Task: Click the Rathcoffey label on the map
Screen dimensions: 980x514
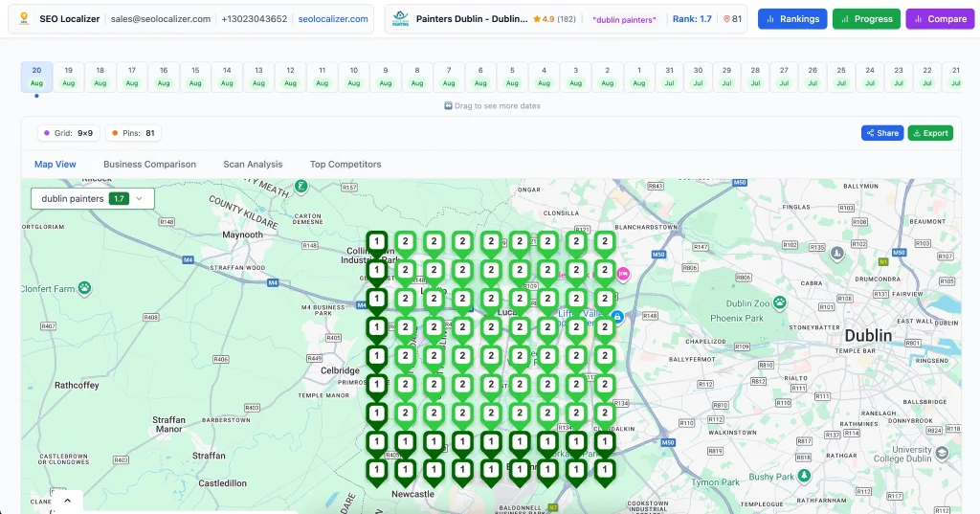Action: [x=77, y=385]
